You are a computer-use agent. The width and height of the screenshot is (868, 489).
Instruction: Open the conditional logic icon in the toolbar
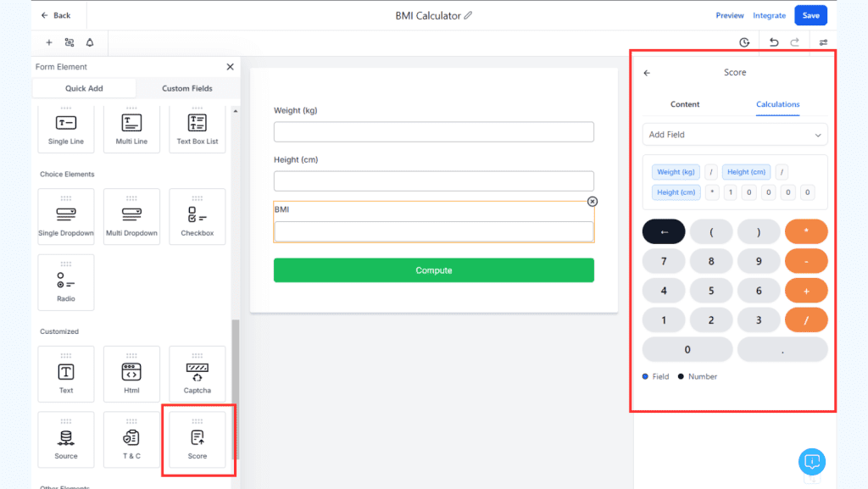coord(70,42)
